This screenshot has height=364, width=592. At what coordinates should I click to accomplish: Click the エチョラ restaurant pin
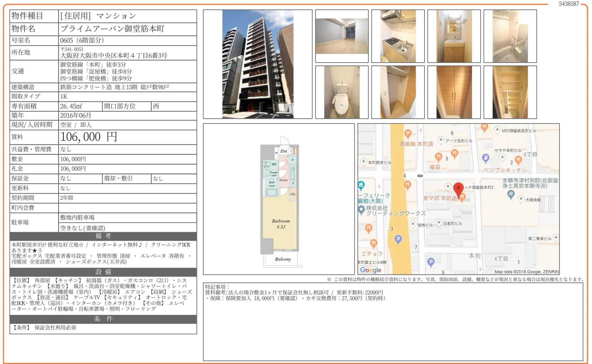click(x=374, y=244)
